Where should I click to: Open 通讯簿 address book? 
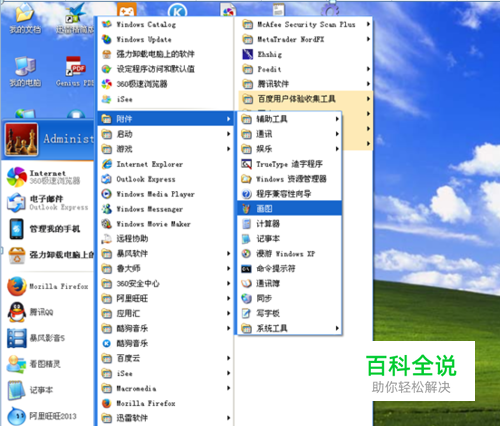pyautogui.click(x=289, y=283)
